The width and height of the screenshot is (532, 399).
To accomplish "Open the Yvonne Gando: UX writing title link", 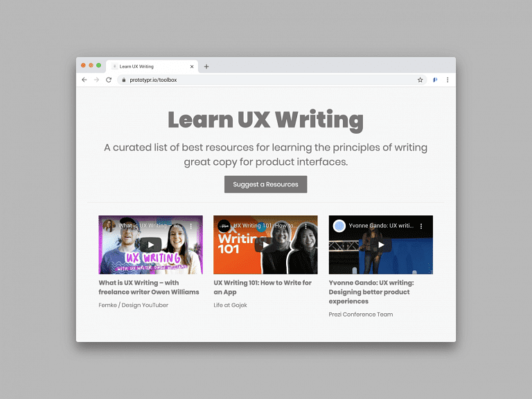I will coord(371,292).
